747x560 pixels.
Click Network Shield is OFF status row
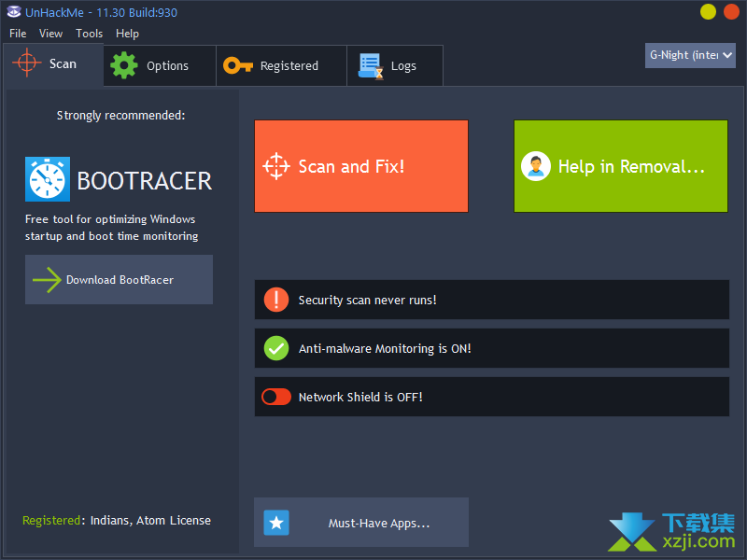coord(492,397)
